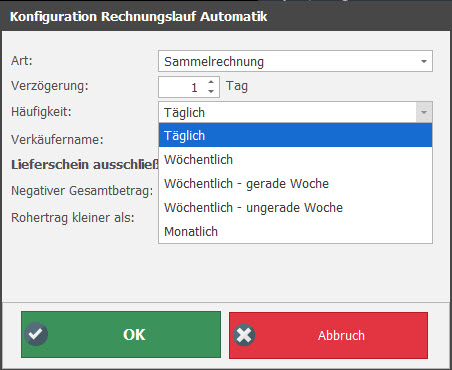This screenshot has height=370, width=452.
Task: Increase Verzögerung with the up arrow
Action: tap(211, 82)
